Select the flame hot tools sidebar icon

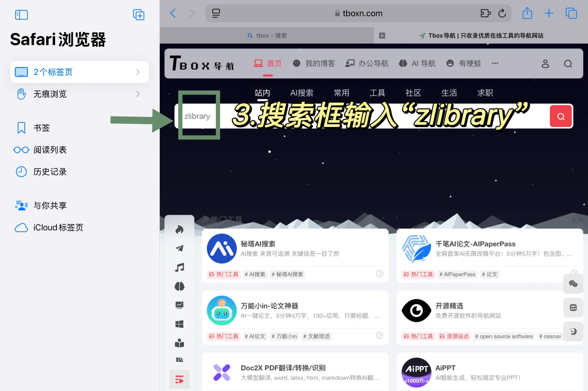tap(179, 230)
